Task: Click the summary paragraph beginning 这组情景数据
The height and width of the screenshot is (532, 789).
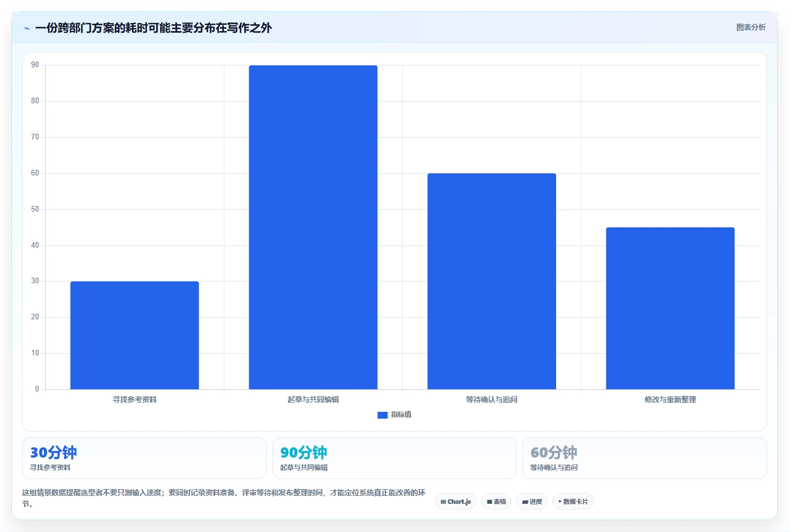Action: click(224, 498)
